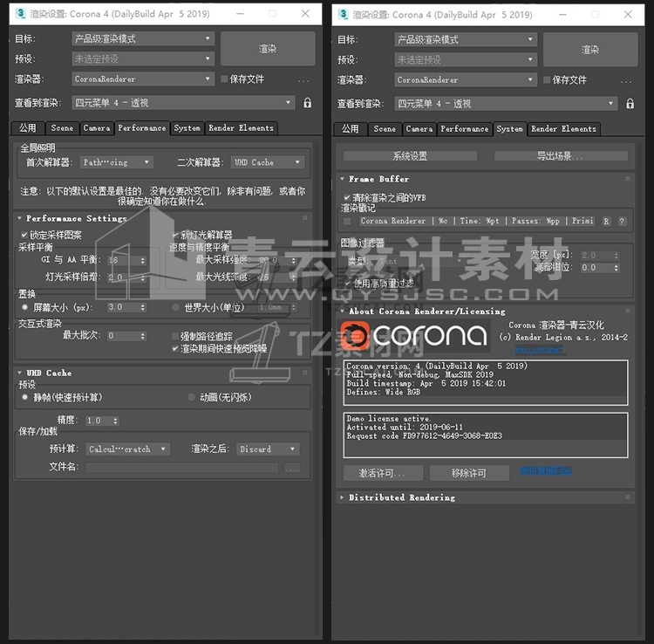Expand the Distributed Rendering rollout
The height and width of the screenshot is (644, 654).
click(342, 497)
